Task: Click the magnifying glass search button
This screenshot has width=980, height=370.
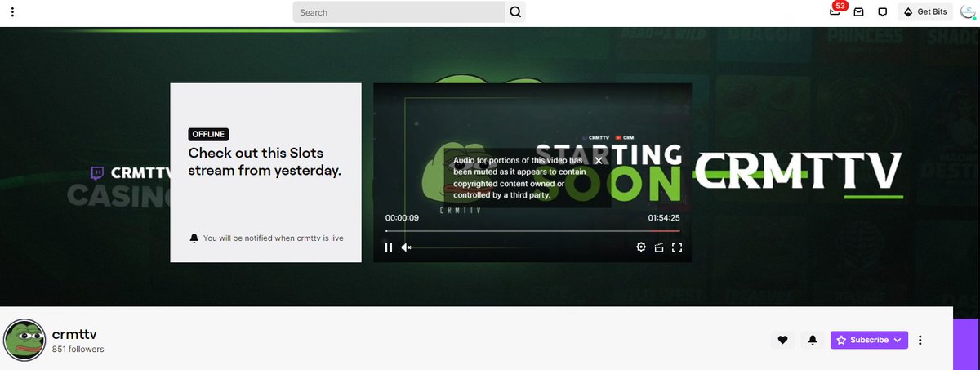Action: [x=515, y=12]
